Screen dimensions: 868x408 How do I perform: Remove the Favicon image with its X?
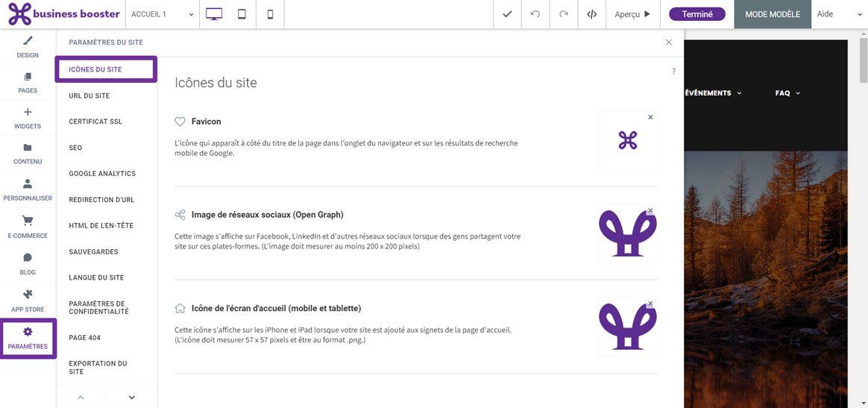650,117
